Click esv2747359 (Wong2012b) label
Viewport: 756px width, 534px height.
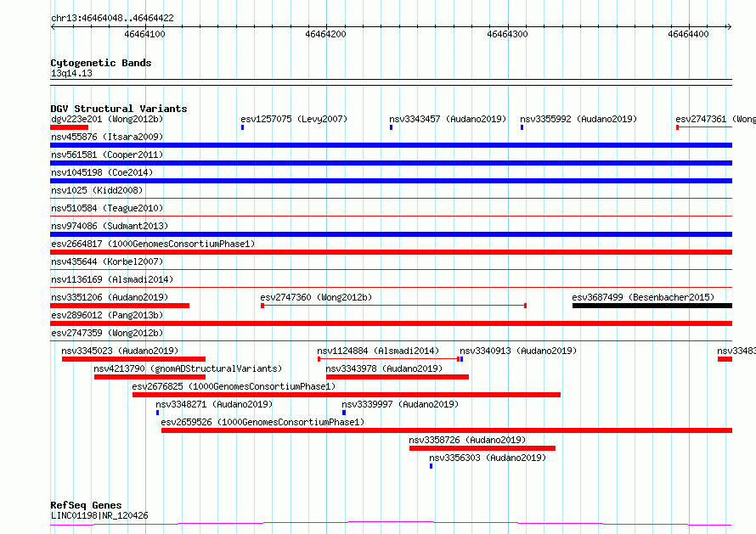coord(107,333)
